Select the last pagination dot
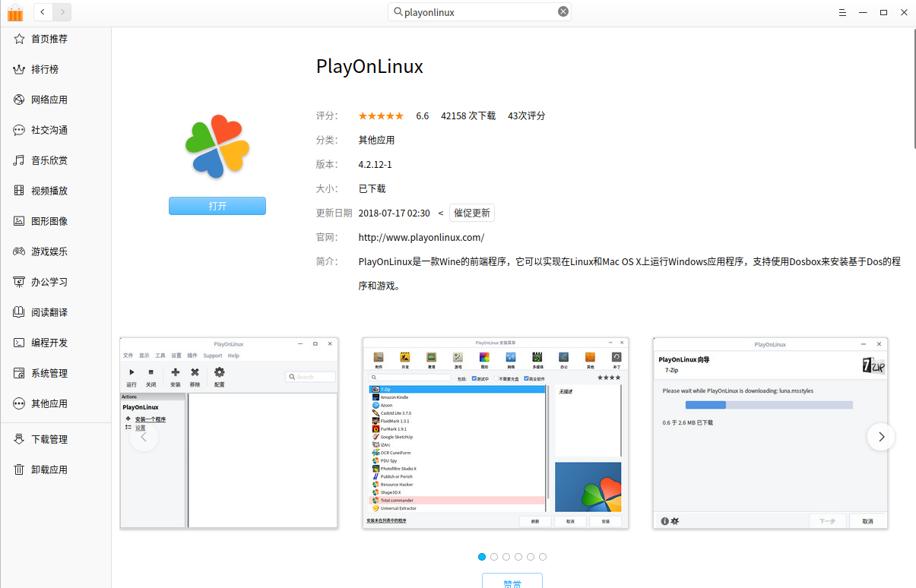Viewport: 916px width, 588px height. 543,557
